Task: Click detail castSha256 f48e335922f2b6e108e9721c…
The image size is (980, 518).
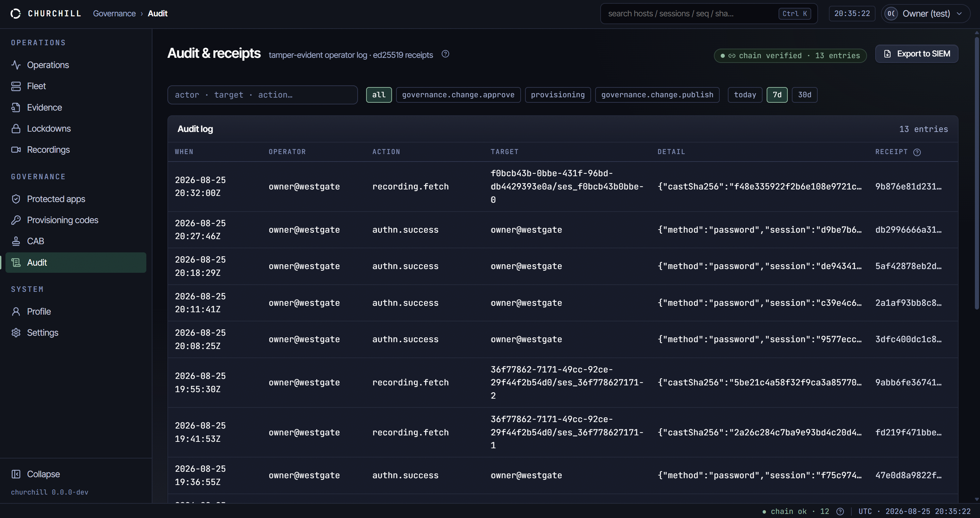Action: tap(760, 187)
